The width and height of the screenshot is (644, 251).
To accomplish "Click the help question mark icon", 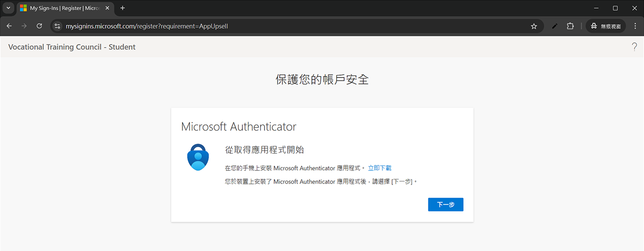I will pos(634,47).
